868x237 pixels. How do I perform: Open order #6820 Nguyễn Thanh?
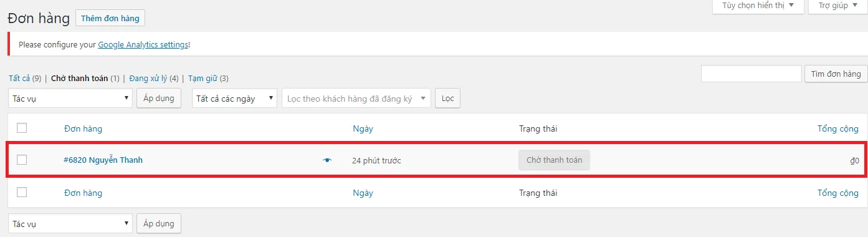103,160
